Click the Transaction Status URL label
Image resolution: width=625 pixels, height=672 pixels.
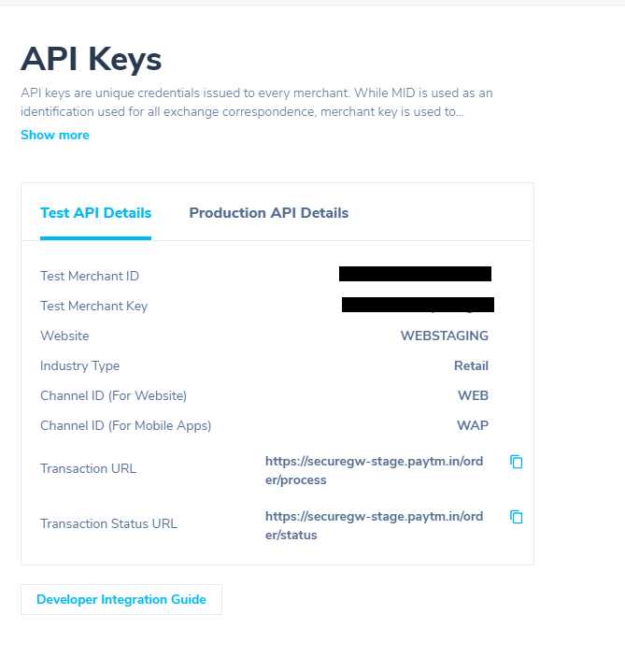[x=108, y=523]
